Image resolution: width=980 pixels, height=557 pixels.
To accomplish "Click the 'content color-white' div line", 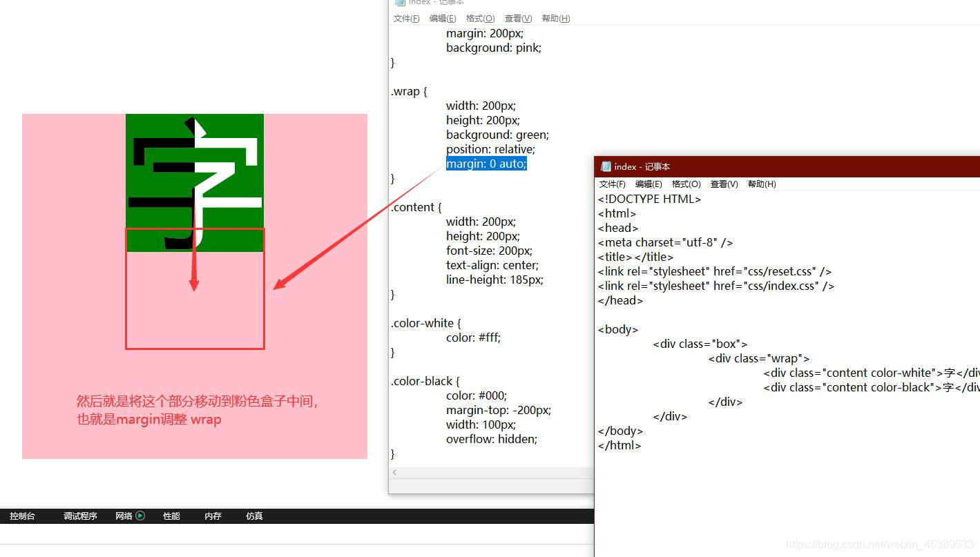I will click(872, 373).
